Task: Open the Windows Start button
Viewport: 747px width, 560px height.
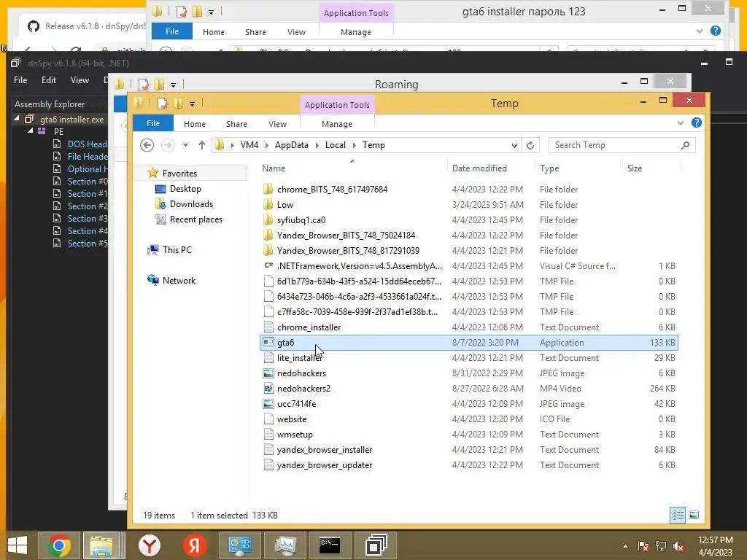Action: tap(18, 545)
